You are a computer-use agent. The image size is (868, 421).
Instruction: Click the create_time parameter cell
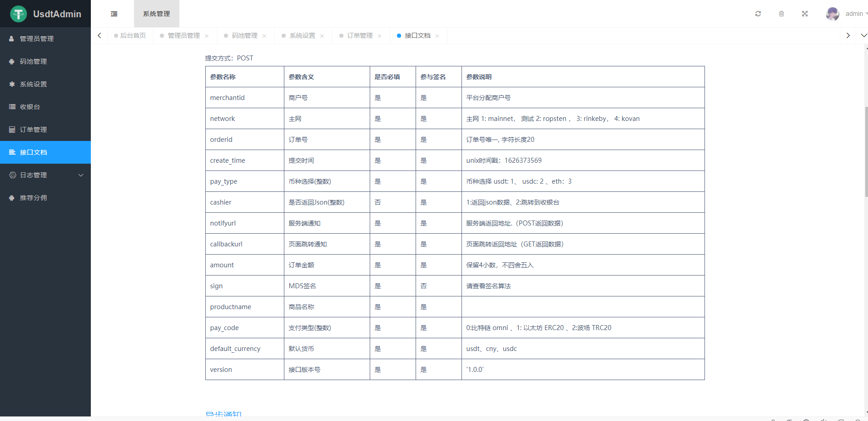coord(245,160)
